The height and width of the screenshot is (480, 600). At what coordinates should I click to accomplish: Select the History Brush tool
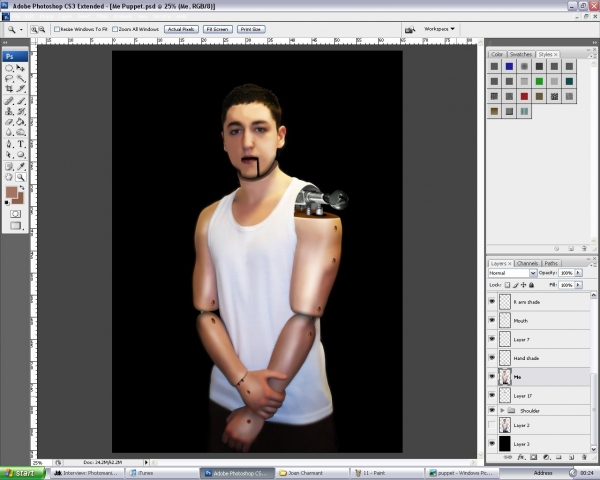[x=21, y=111]
